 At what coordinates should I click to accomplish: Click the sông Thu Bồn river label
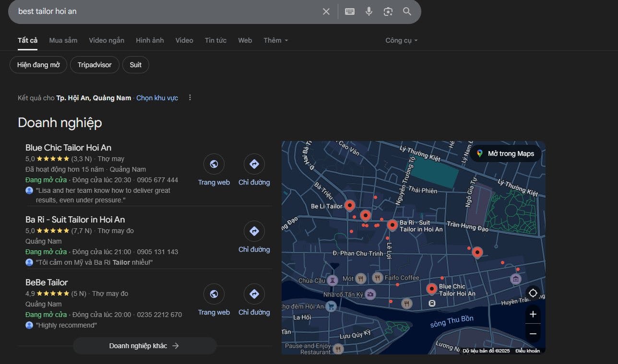452,321
